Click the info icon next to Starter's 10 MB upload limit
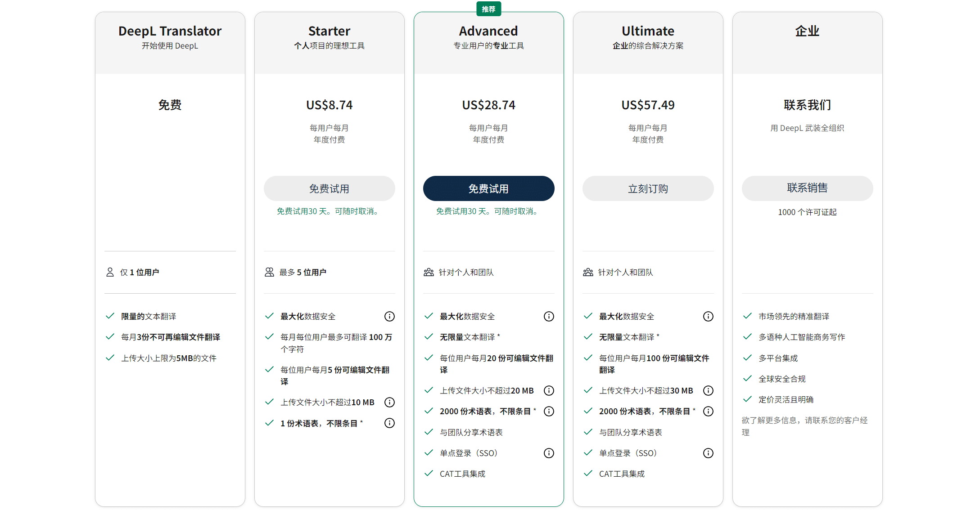Image resolution: width=980 pixels, height=510 pixels. coord(389,402)
